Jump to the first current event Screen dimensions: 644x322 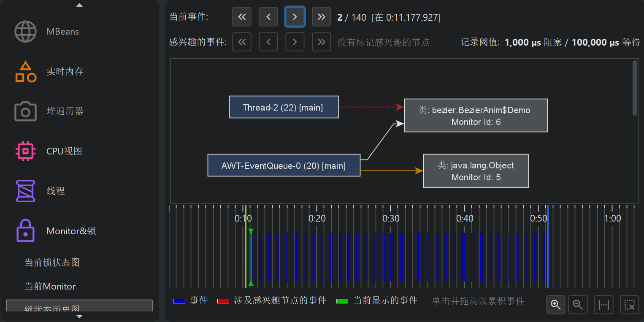242,17
